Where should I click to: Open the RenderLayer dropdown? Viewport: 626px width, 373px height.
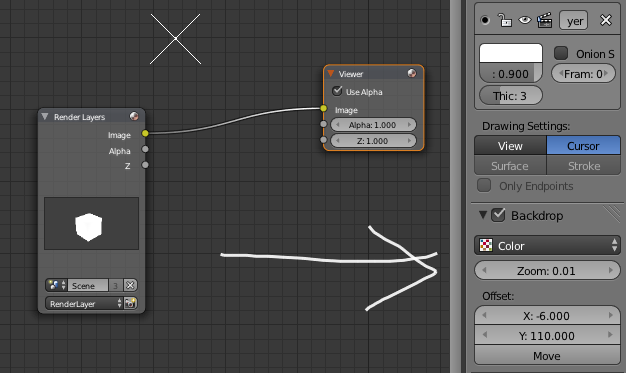click(84, 304)
